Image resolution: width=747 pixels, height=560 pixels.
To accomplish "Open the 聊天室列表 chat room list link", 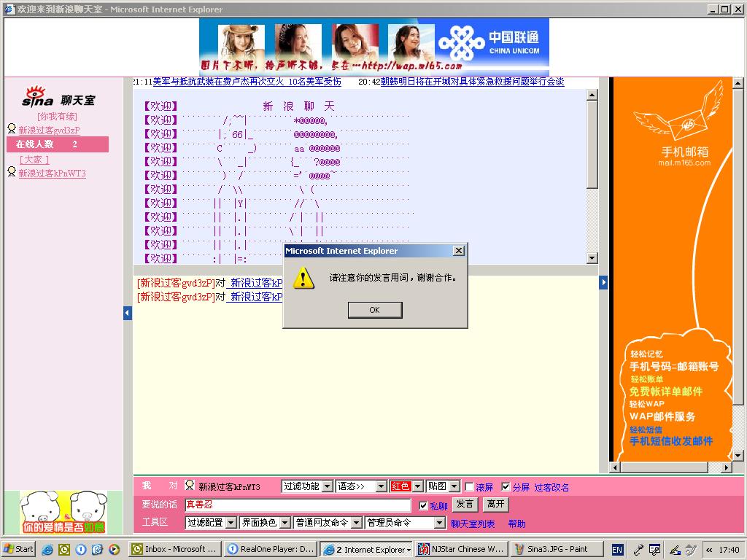I will pyautogui.click(x=473, y=524).
